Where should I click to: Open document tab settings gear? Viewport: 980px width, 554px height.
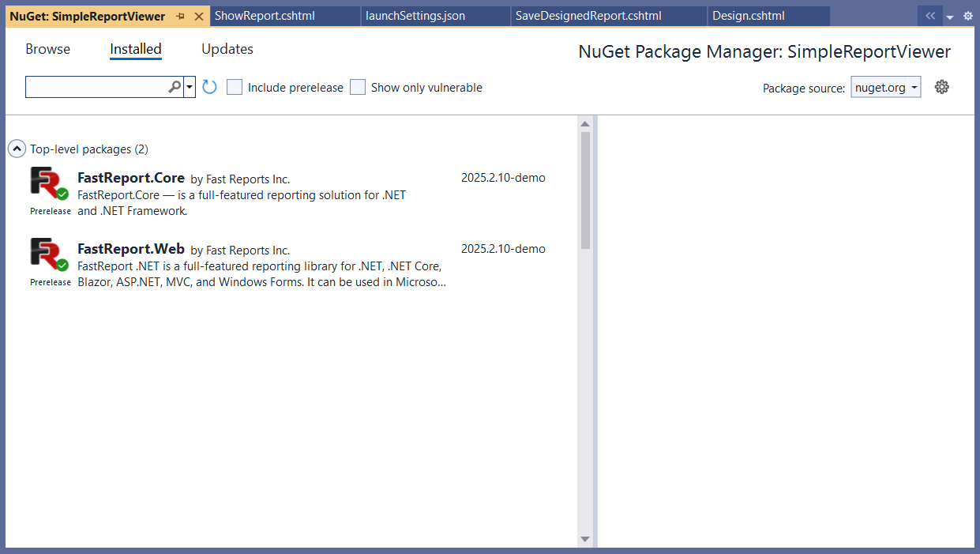(968, 16)
